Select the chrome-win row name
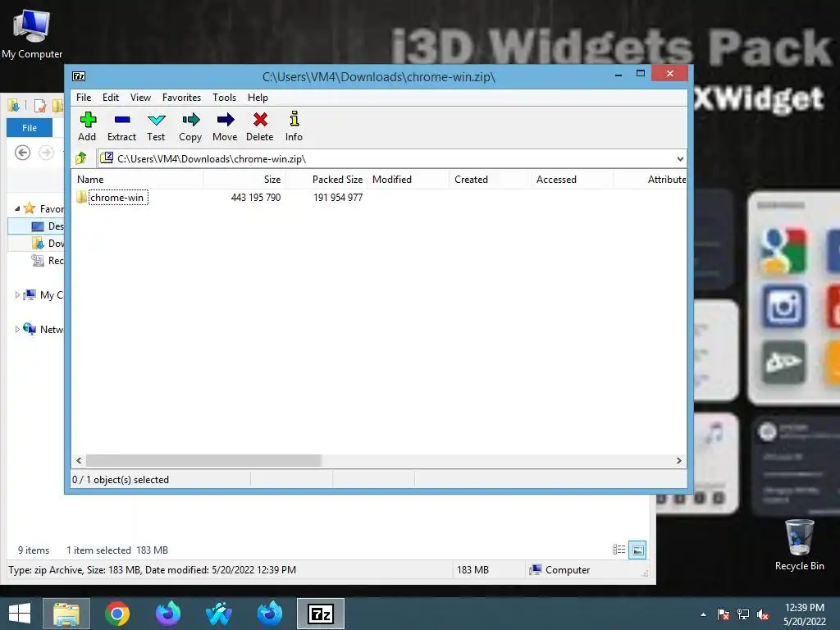The image size is (840, 630). pos(117,197)
